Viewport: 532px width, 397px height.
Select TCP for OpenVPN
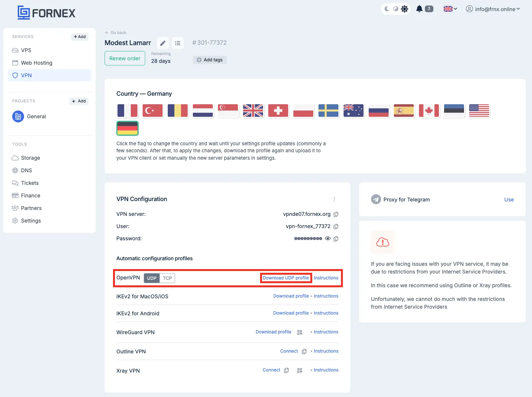click(167, 278)
